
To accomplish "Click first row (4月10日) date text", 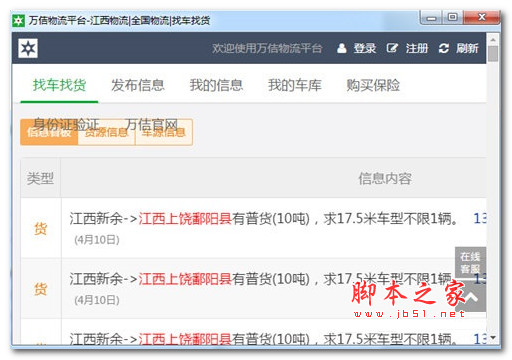I will tap(97, 240).
